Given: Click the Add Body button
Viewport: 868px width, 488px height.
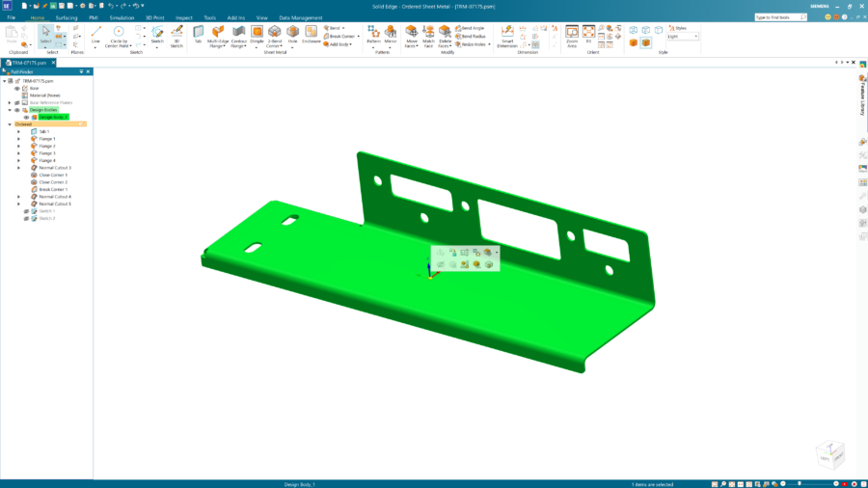Looking at the screenshot, I should pos(338,44).
